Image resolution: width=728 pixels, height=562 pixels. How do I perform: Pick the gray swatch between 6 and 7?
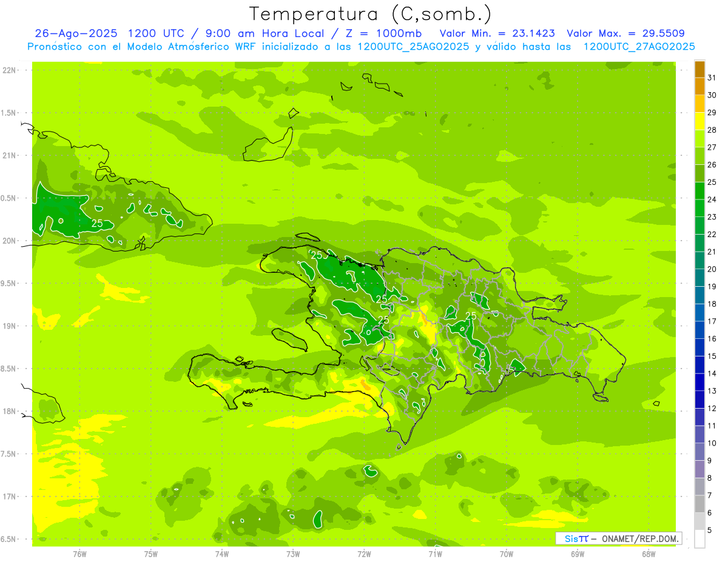699,504
